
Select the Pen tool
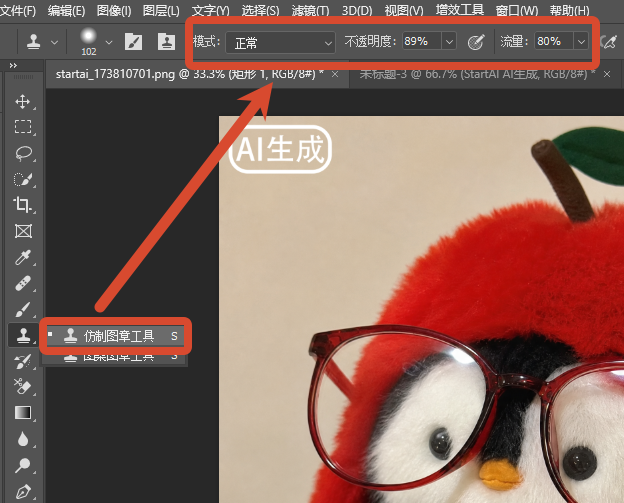tap(23, 492)
